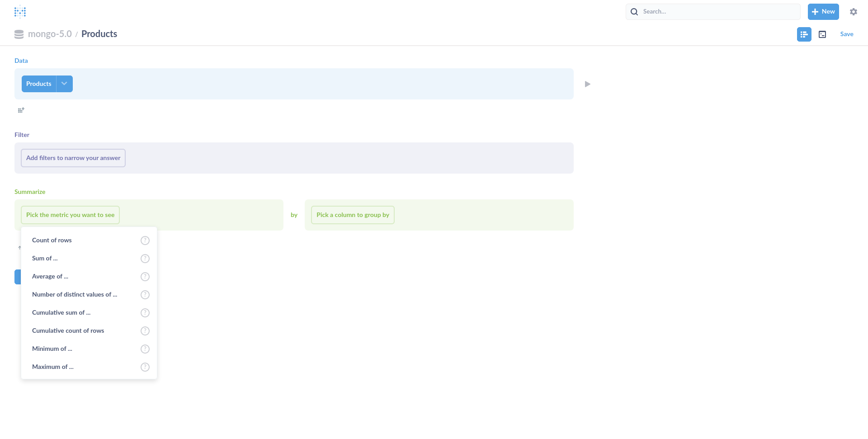The width and height of the screenshot is (868, 439).
Task: Click Add filters to narrow your answer
Action: pyautogui.click(x=73, y=158)
